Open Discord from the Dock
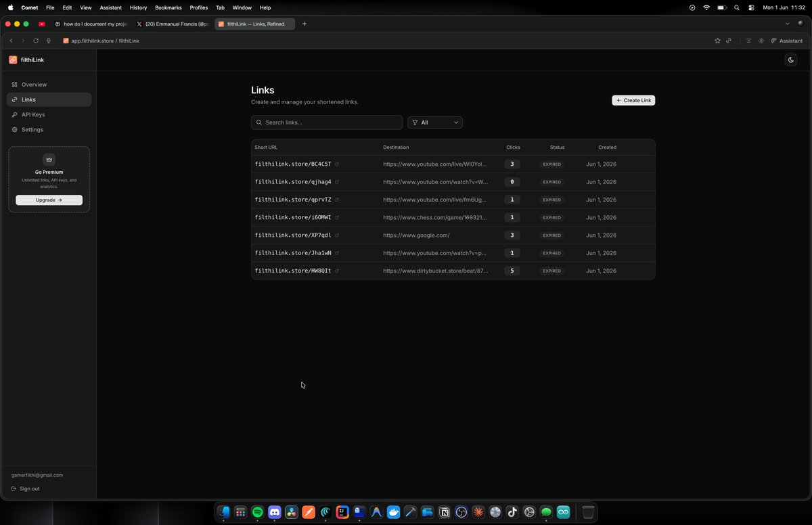Screen dimensions: 812x525 click(x=275, y=512)
